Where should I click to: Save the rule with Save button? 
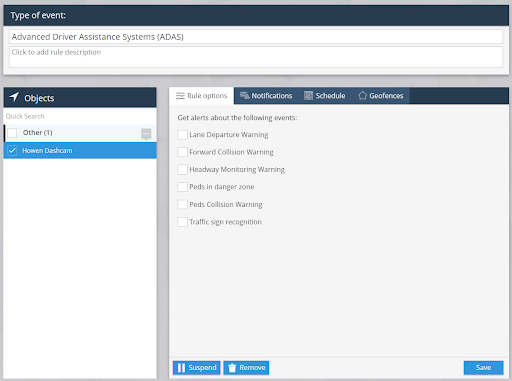(x=483, y=368)
